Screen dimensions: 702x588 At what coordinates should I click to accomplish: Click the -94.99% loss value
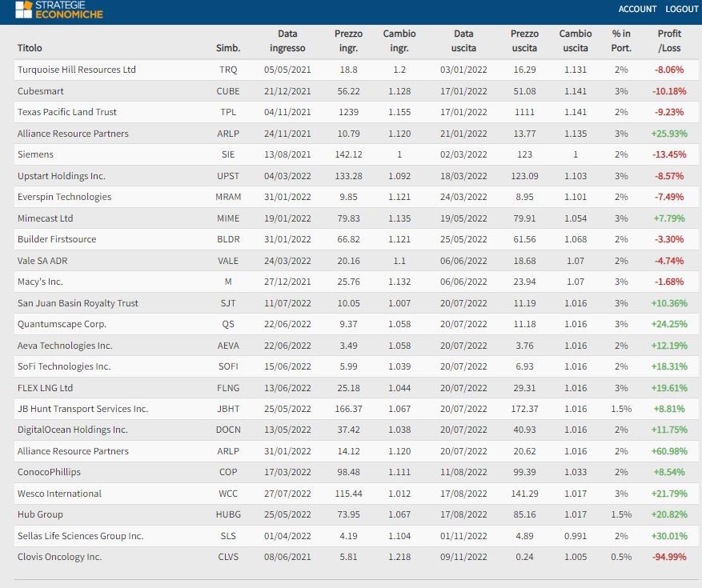(669, 557)
